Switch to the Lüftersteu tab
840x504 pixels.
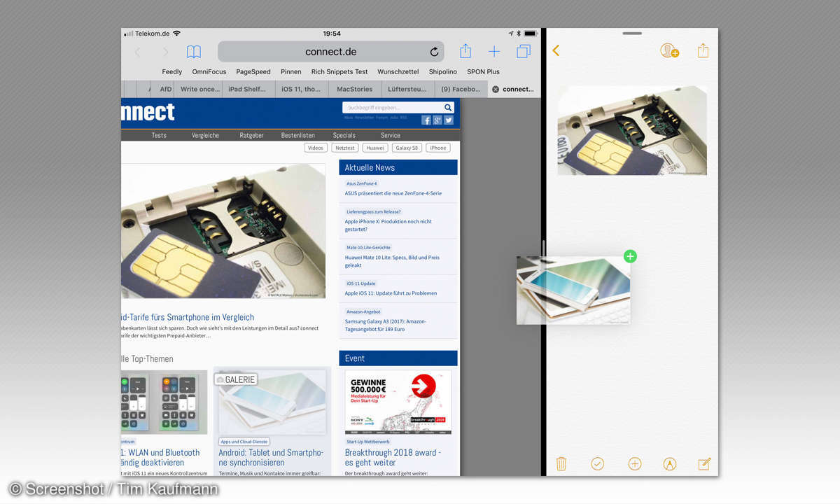tap(407, 89)
